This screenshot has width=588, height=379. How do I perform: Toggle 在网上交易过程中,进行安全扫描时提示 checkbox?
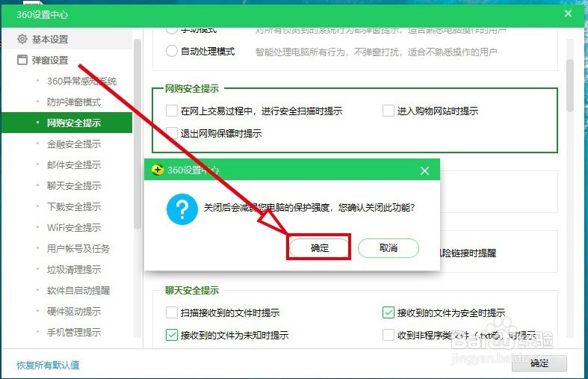[x=171, y=111]
